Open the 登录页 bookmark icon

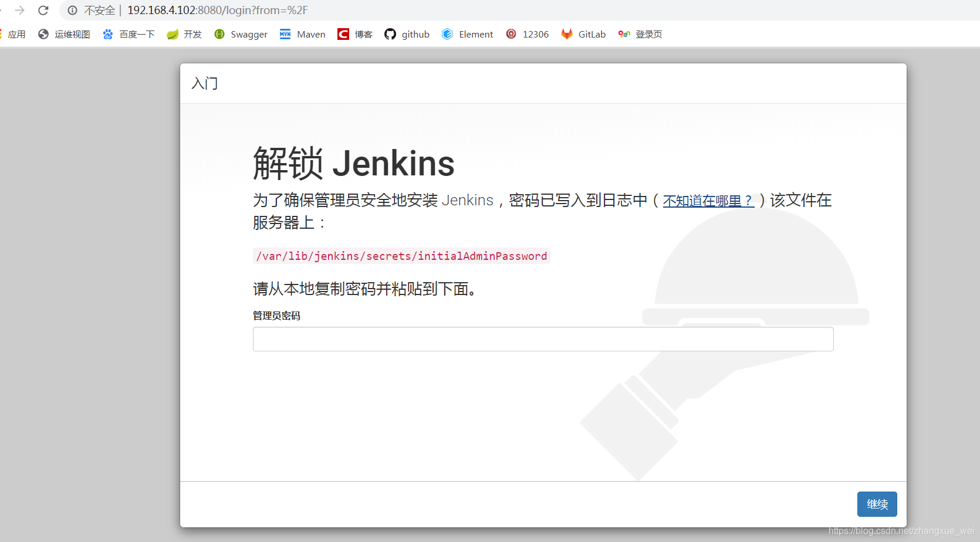624,34
